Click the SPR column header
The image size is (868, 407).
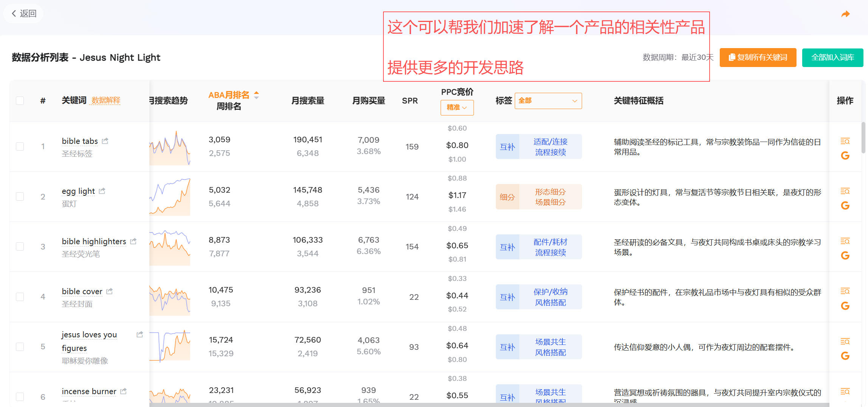pos(410,101)
